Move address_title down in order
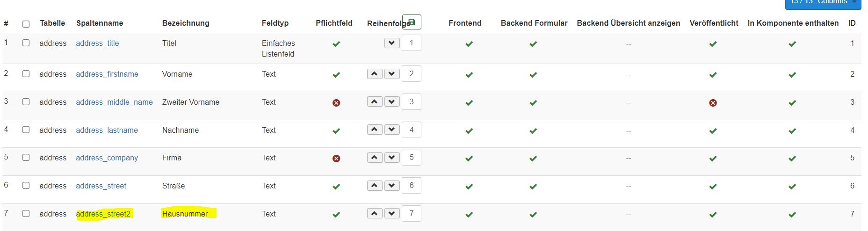The height and width of the screenshot is (231, 868). (x=392, y=43)
